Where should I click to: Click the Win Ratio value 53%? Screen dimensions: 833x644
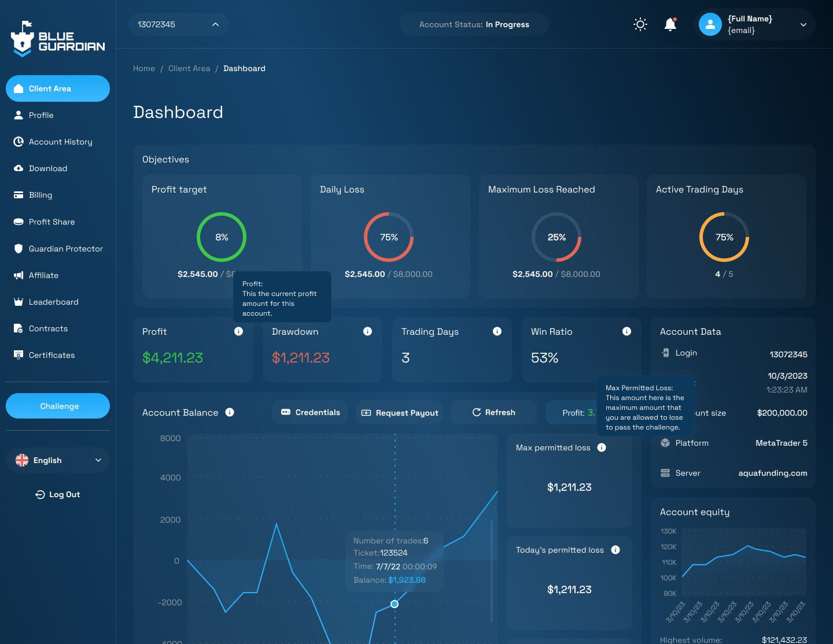point(545,358)
